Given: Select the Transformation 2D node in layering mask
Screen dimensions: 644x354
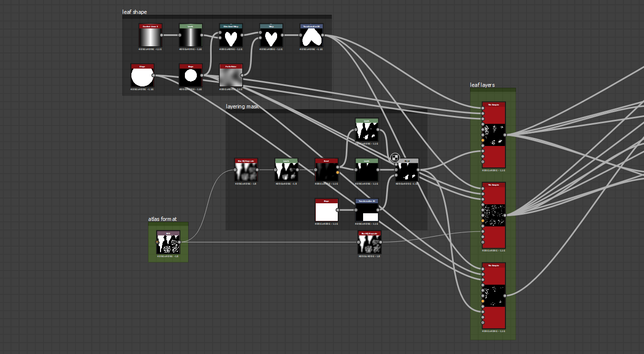Looking at the screenshot, I should click(x=366, y=210).
